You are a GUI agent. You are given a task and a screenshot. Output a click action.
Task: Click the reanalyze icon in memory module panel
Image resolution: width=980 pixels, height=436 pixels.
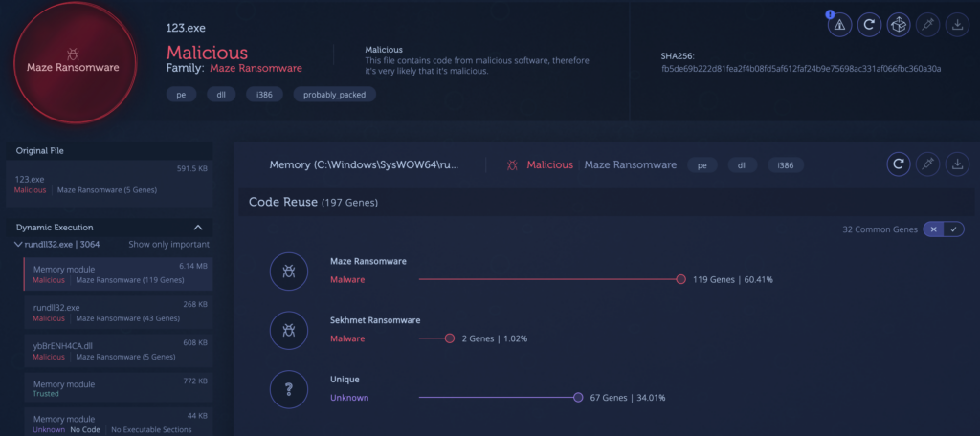point(898,164)
